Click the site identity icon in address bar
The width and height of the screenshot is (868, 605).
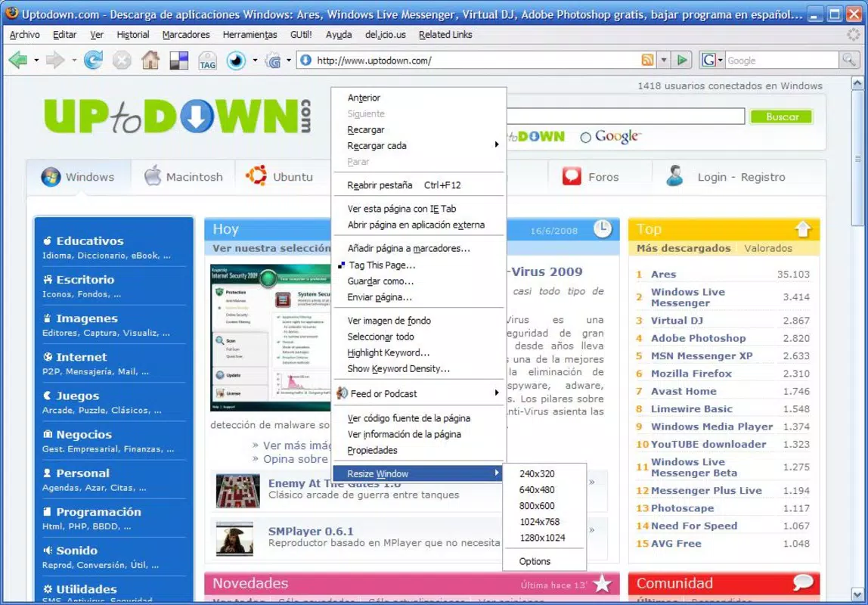click(305, 60)
